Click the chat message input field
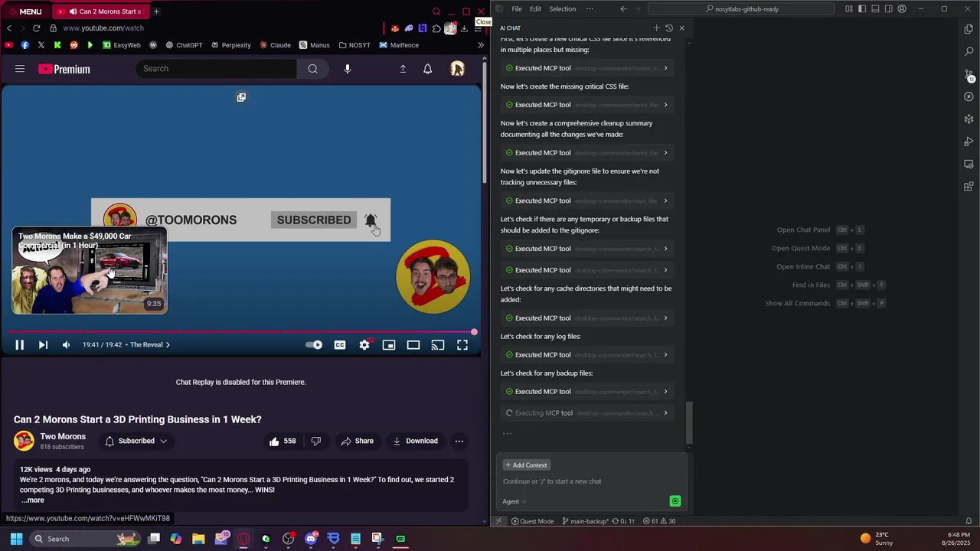 pos(591,481)
